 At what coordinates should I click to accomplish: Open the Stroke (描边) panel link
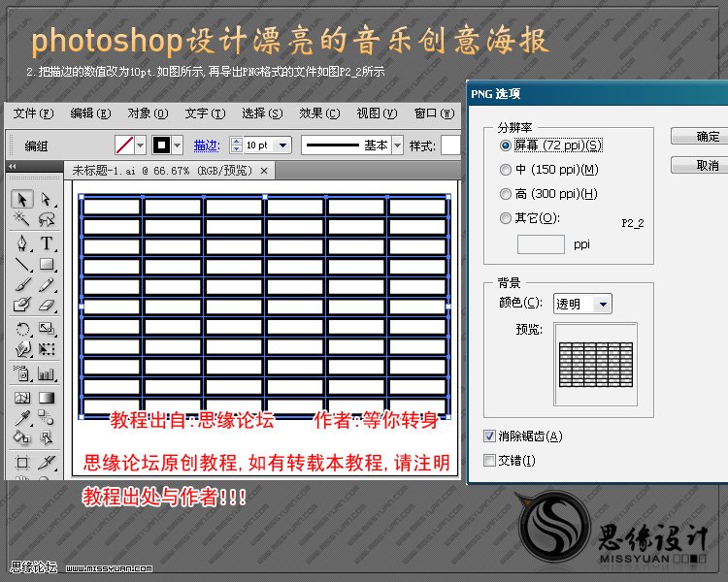tap(206, 145)
